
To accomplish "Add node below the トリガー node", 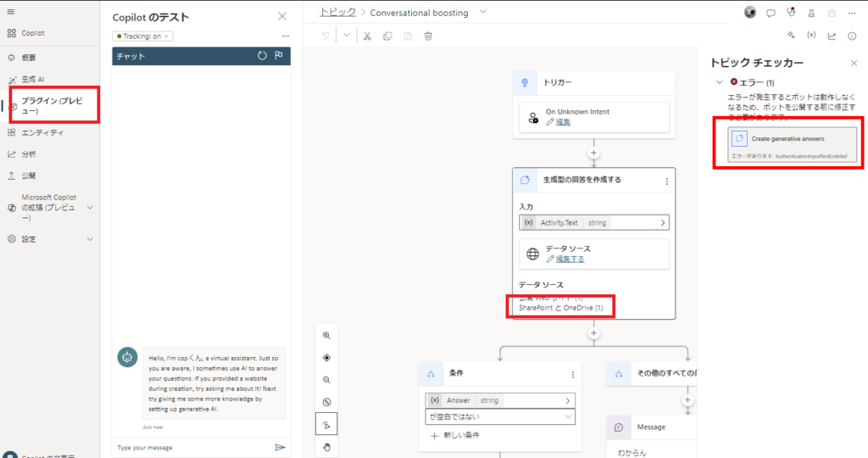I will (x=593, y=153).
